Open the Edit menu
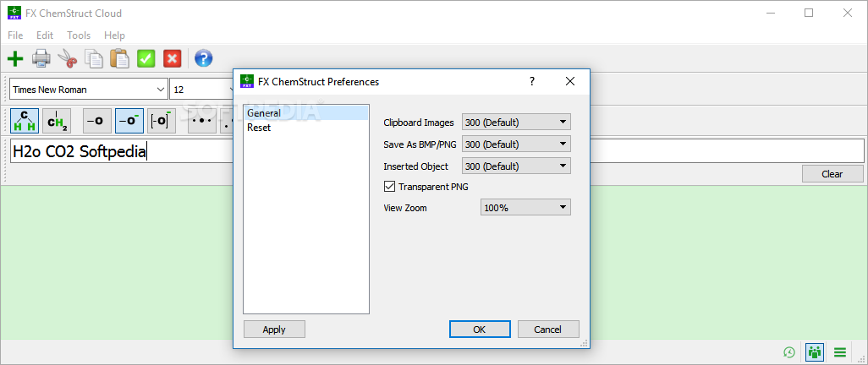868x365 pixels. (x=45, y=35)
